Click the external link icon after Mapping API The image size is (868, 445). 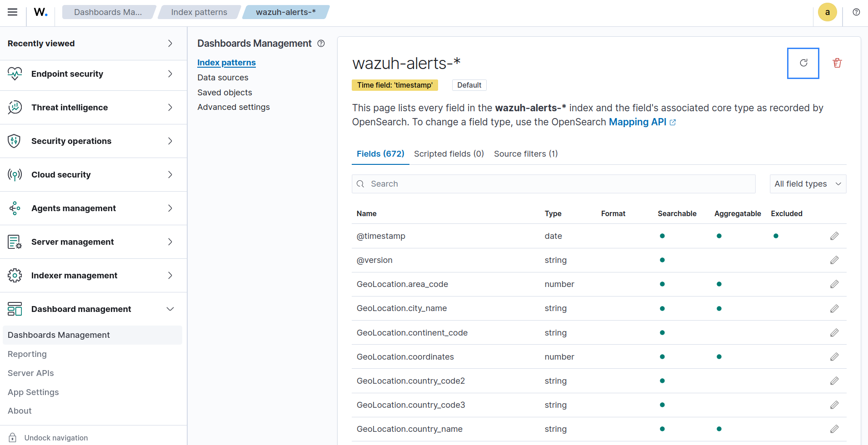click(673, 123)
